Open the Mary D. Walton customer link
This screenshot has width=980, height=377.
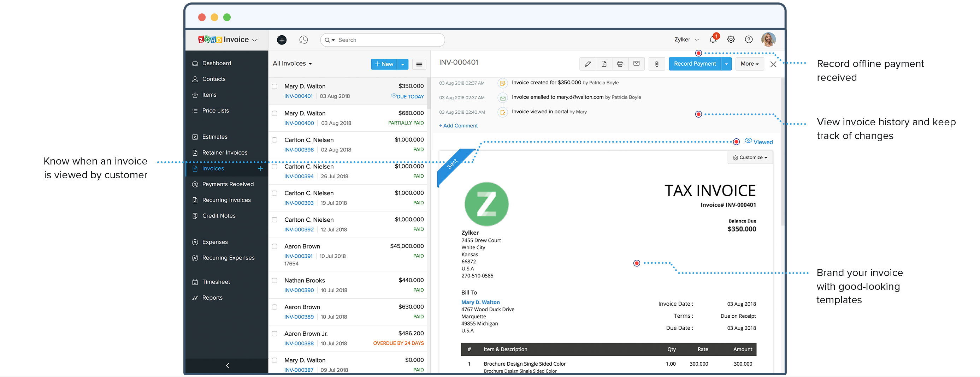(x=480, y=303)
